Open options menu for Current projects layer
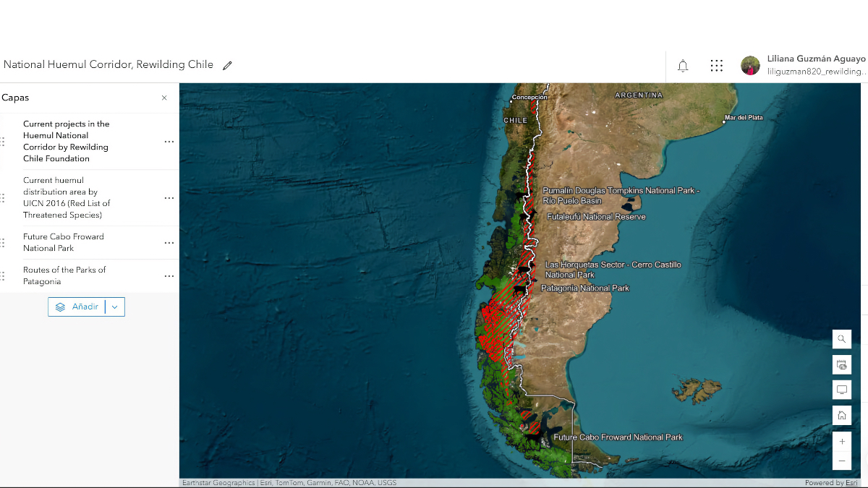 coord(169,141)
